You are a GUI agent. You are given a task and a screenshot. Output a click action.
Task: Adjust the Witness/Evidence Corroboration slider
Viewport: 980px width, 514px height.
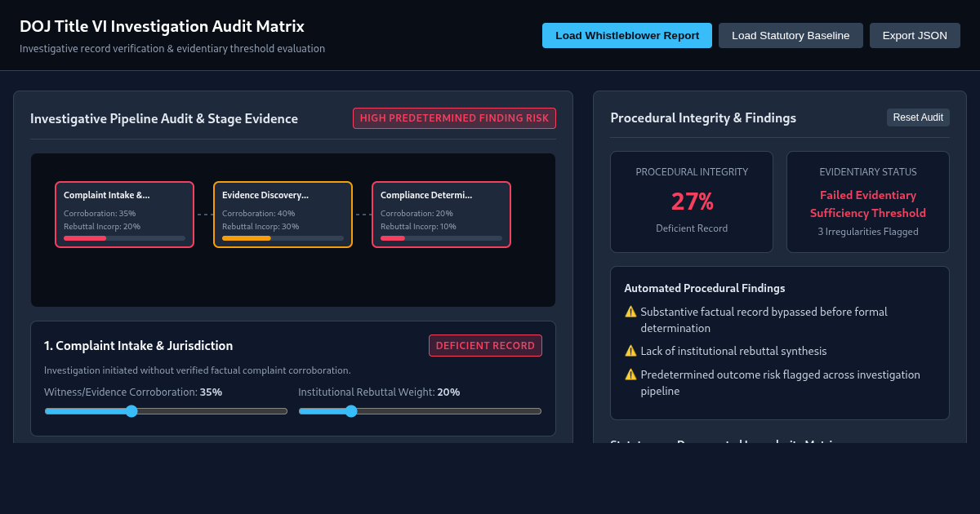166,411
